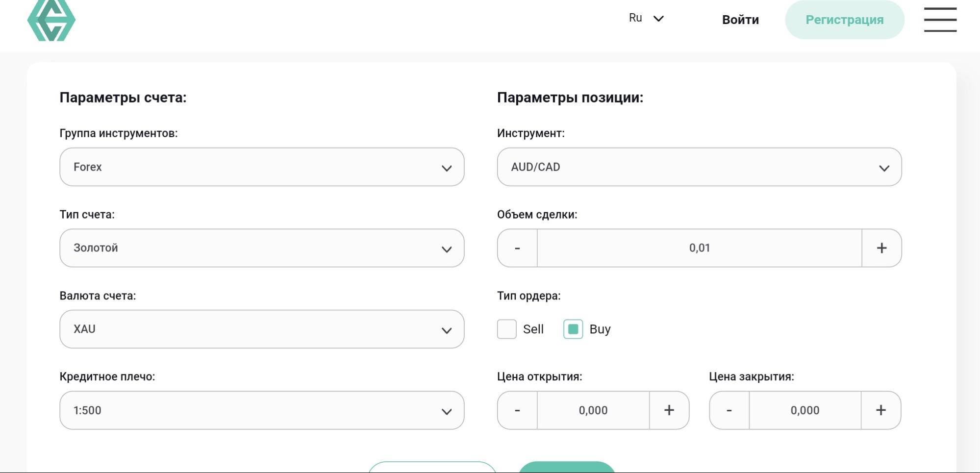Screen dimensions: 980x473
Task: Open the Ru language selector
Action: [x=646, y=18]
